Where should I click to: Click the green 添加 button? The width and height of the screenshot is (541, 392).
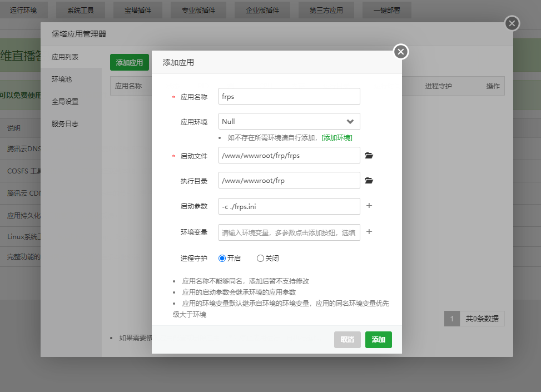378,340
